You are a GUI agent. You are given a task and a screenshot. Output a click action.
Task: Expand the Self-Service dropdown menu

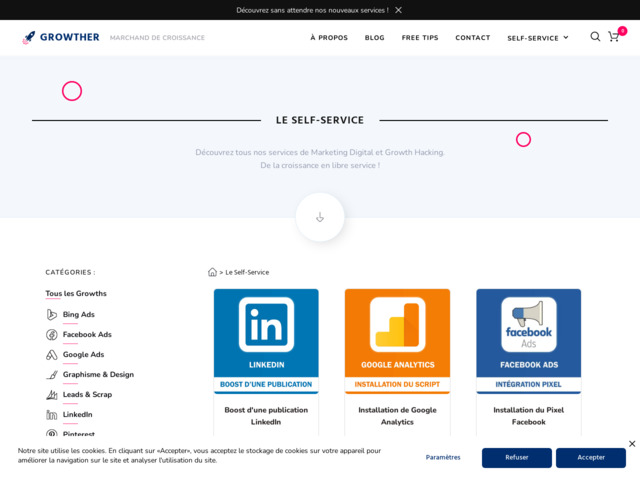click(538, 38)
